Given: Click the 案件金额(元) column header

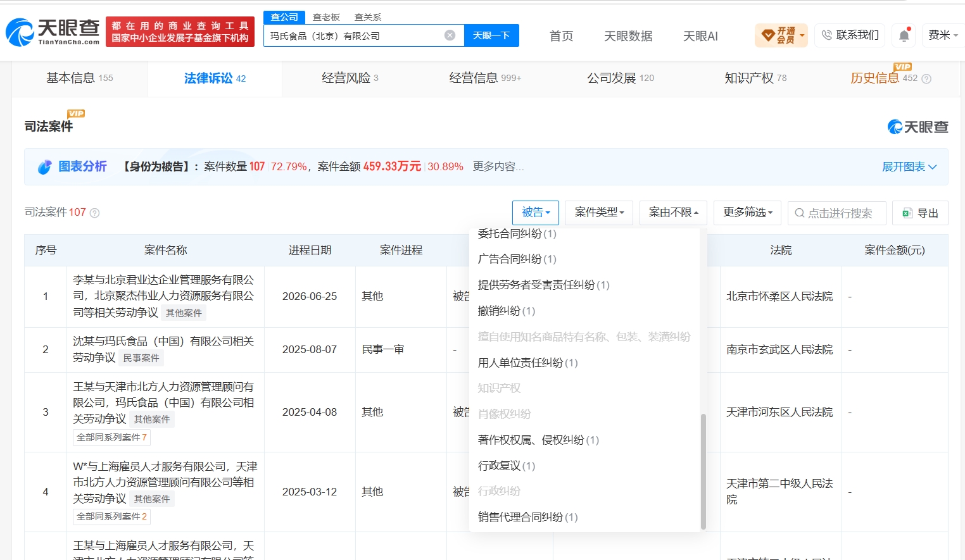Looking at the screenshot, I should pos(895,250).
